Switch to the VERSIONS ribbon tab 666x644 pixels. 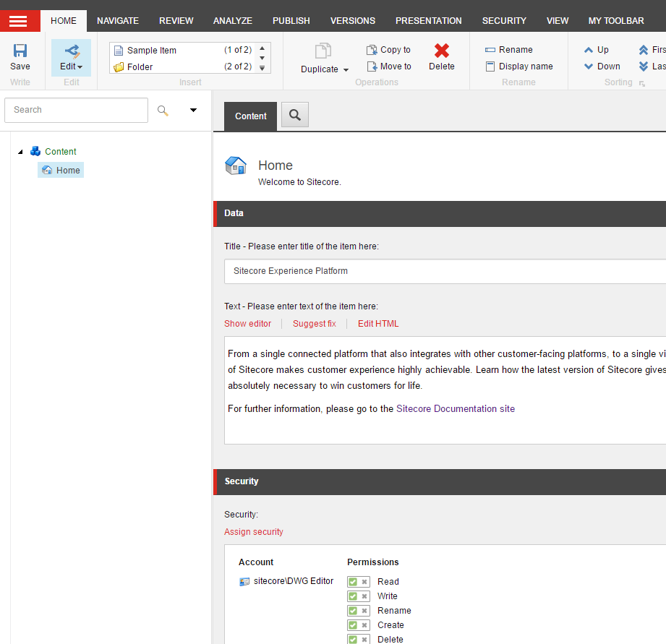pyautogui.click(x=353, y=21)
